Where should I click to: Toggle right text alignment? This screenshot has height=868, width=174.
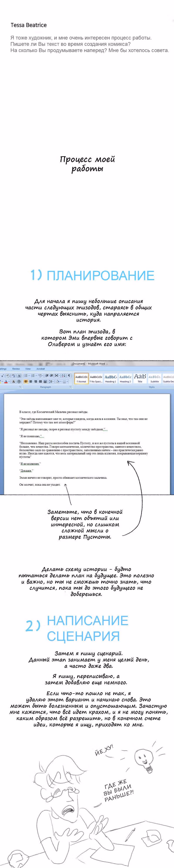tap(35, 381)
